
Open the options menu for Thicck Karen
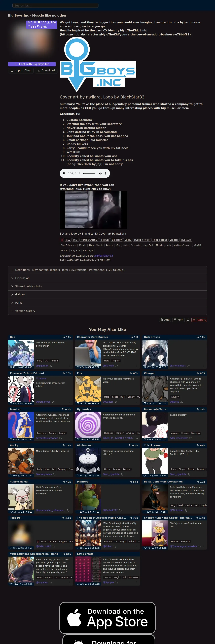pyautogui.click(x=203, y=474)
